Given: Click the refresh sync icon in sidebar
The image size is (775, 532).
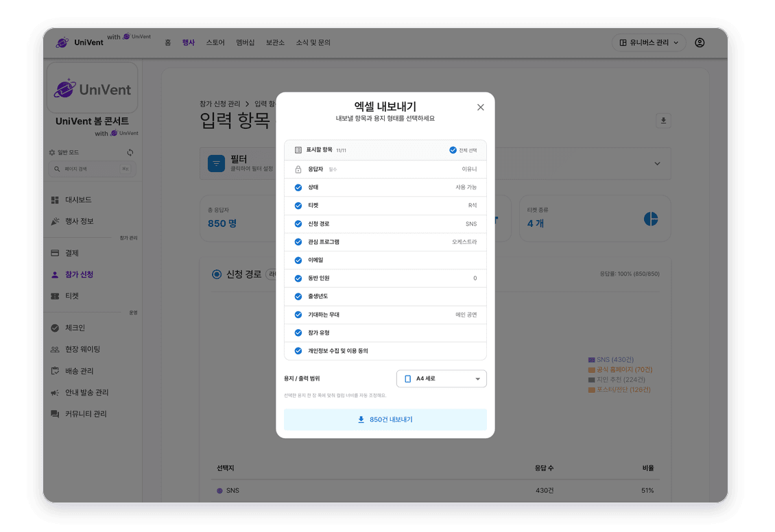Looking at the screenshot, I should 130,153.
